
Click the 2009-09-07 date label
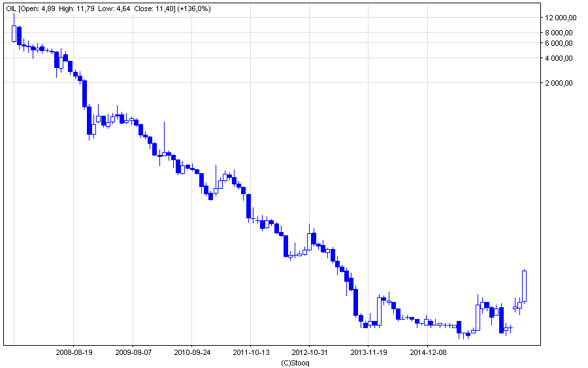[133, 352]
